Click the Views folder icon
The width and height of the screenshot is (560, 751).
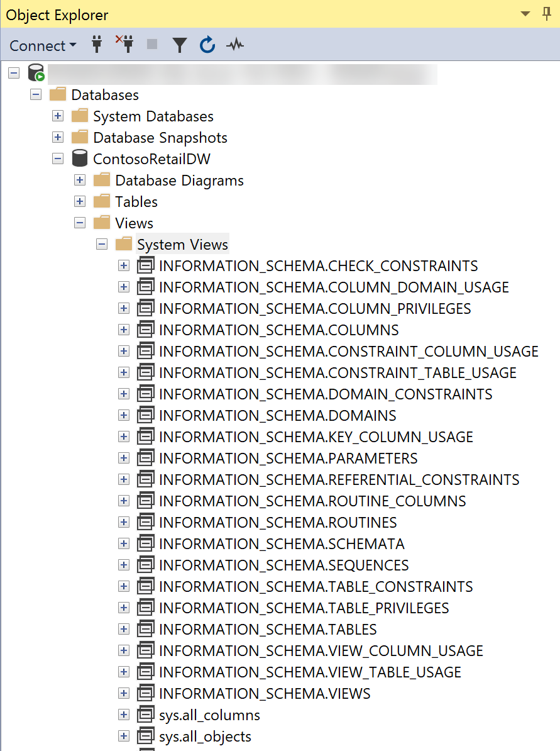pyautogui.click(x=101, y=222)
